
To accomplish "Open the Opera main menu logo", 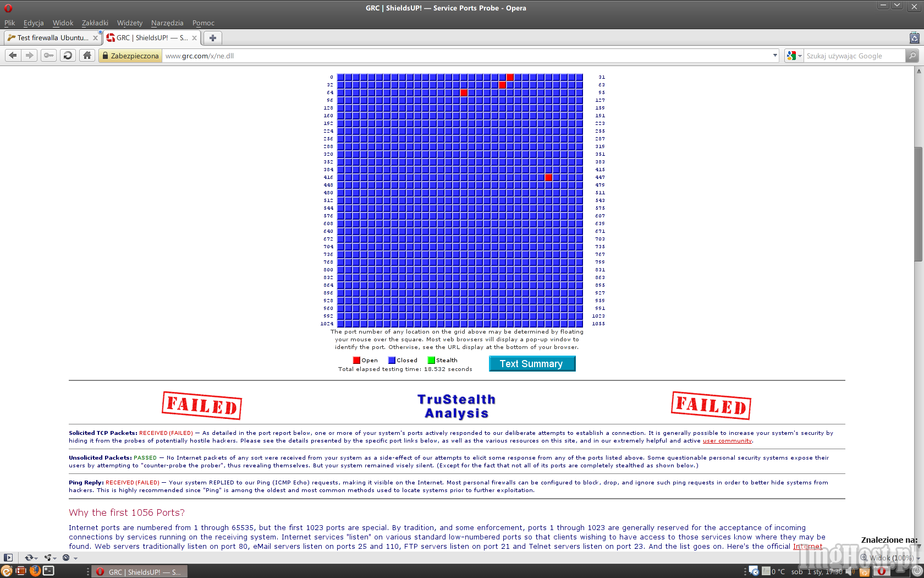I will tap(8, 8).
